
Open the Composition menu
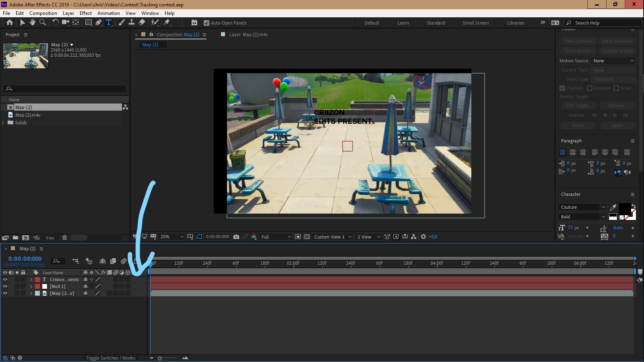click(x=43, y=13)
